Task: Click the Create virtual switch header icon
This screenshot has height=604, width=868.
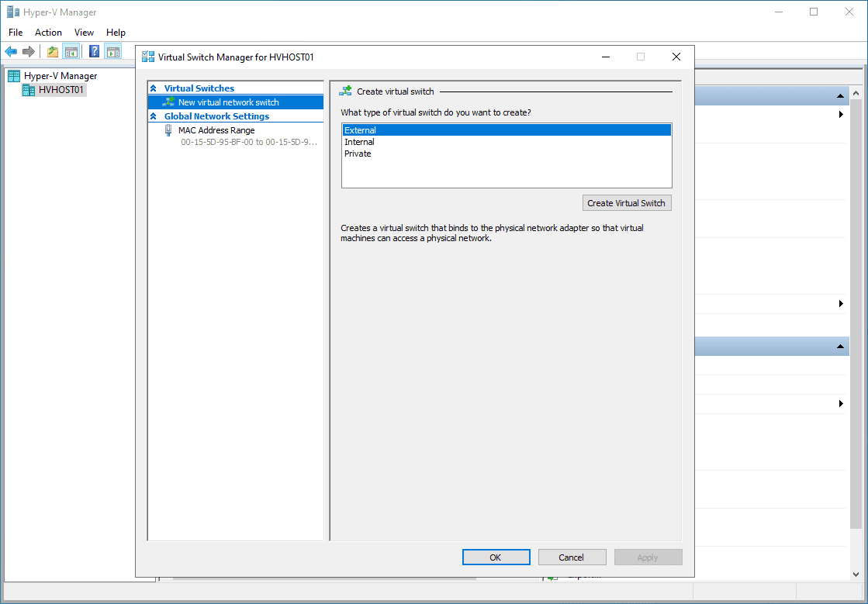Action: click(x=345, y=91)
